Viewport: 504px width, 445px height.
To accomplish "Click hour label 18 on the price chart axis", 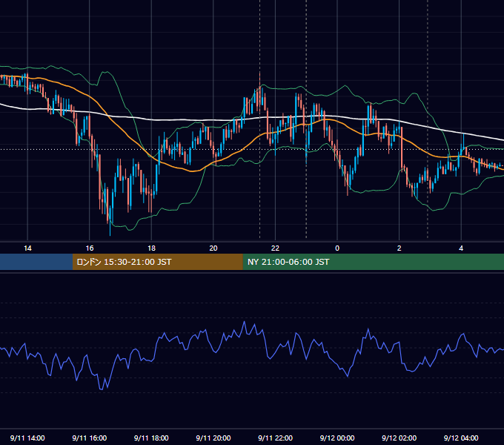I will coord(151,248).
